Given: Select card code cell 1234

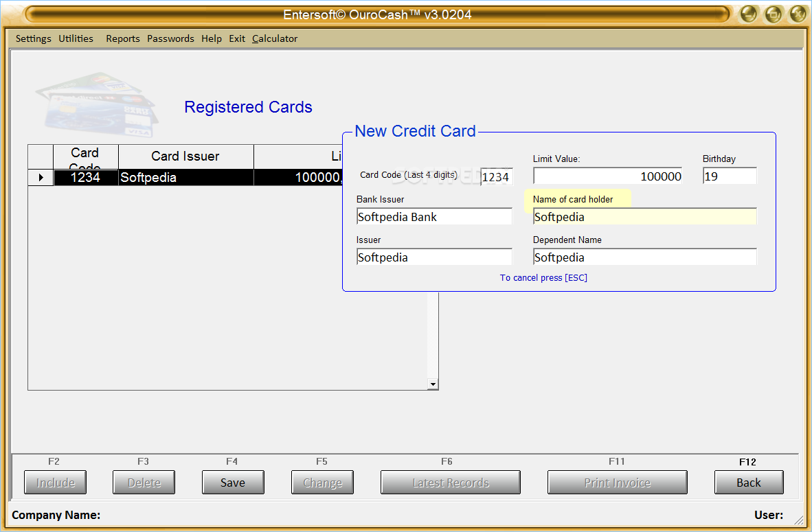Looking at the screenshot, I should [x=86, y=178].
